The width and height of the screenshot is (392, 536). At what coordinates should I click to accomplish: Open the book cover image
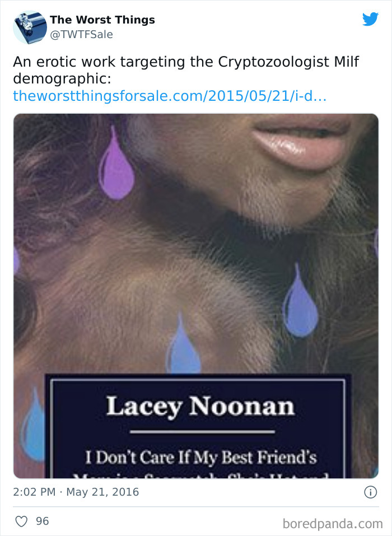196,296
